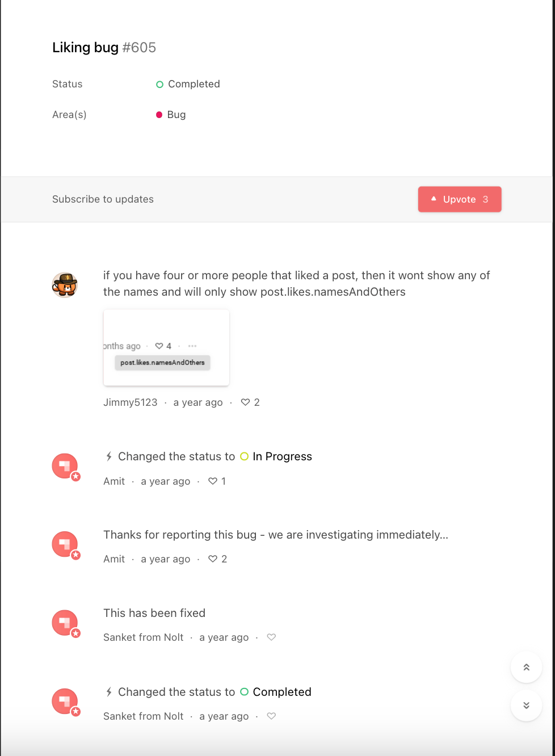Viewport: 555px width, 756px height.
Task: Click Amit's avatar beside In Progress update
Action: pos(66,467)
